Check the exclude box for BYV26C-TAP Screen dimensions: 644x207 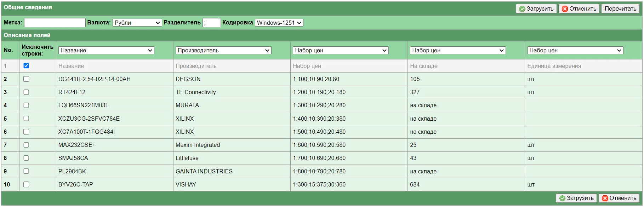pos(26,184)
